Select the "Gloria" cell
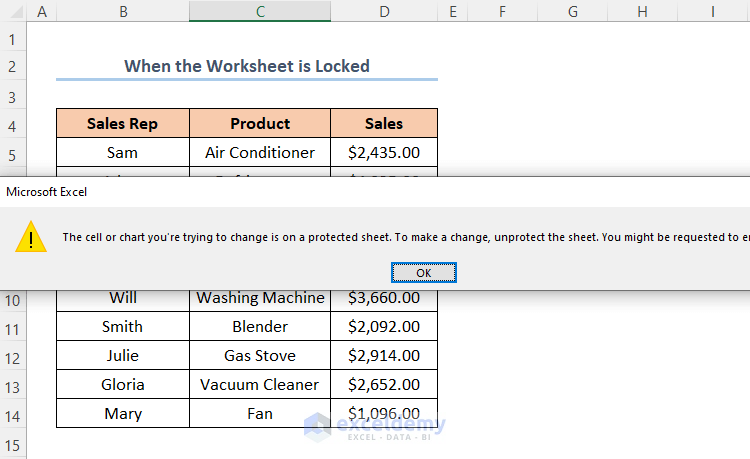Image resolution: width=750 pixels, height=459 pixels. pyautogui.click(x=122, y=385)
